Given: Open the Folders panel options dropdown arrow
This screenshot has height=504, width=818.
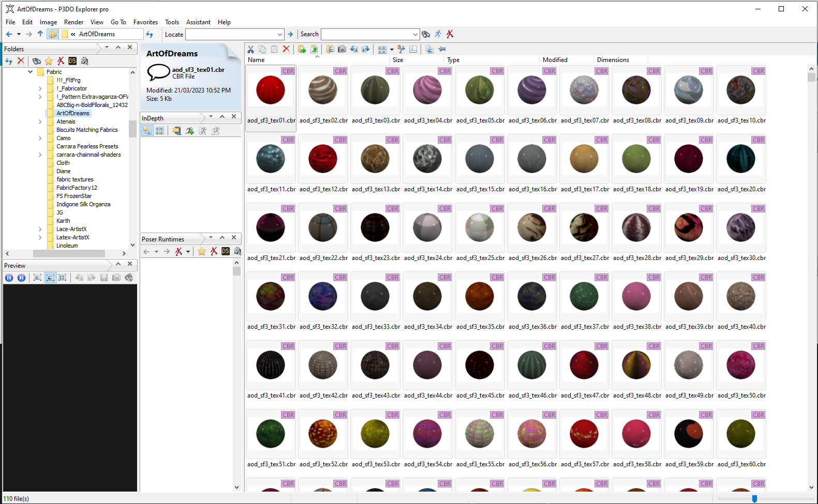Looking at the screenshot, I should pos(107,47).
